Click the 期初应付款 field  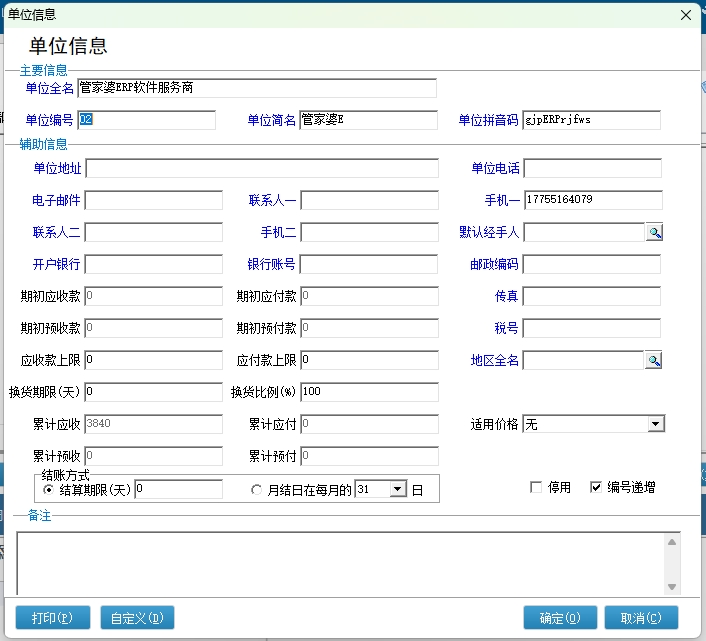(370, 296)
